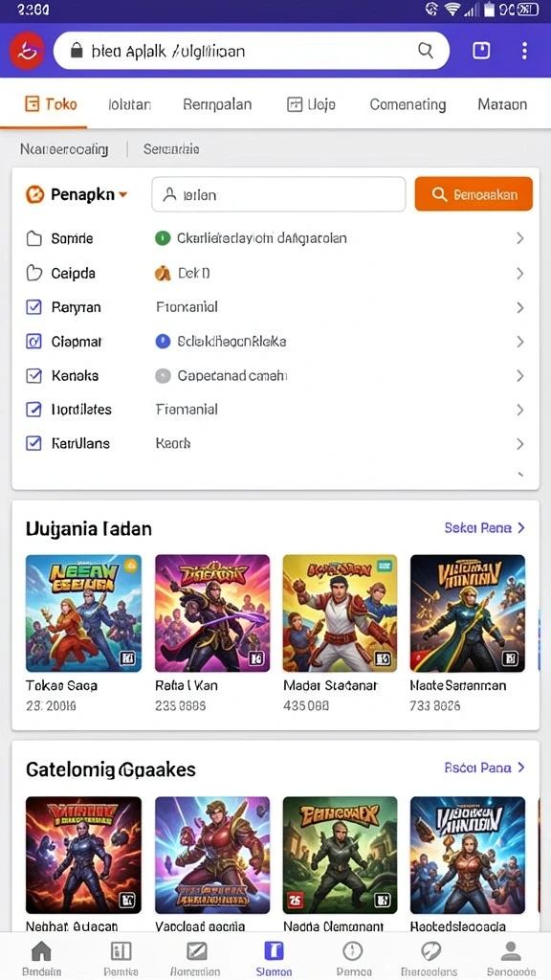
Task: Click the orange icon beside Dek D
Action: 163,273
